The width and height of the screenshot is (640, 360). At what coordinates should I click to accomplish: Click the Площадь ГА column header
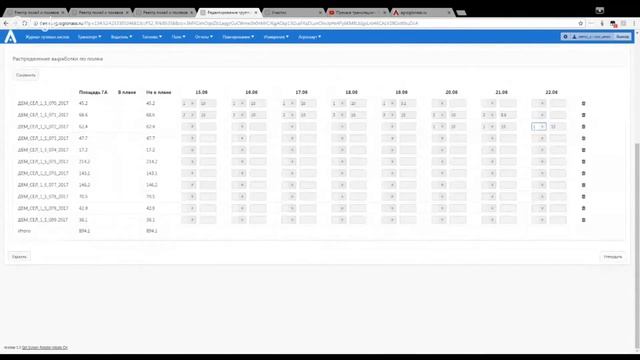pos(93,93)
